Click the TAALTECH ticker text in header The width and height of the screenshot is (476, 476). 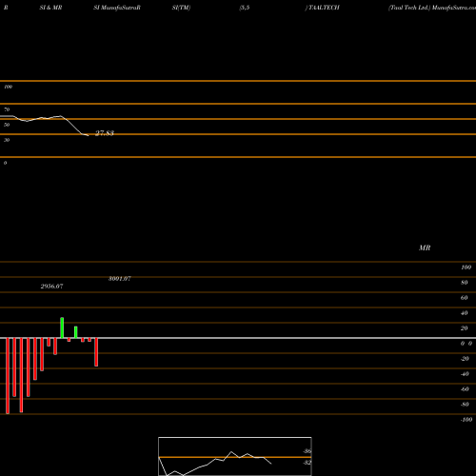324,8
